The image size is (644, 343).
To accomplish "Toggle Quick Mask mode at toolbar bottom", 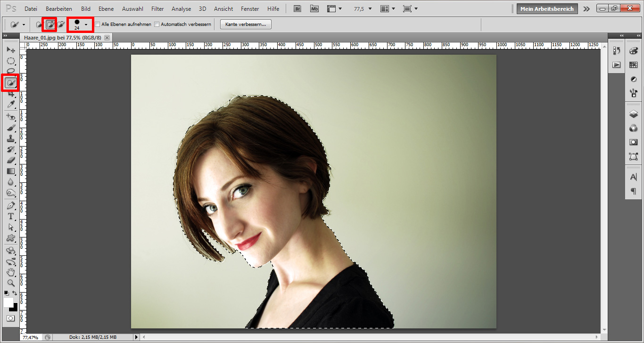I will (10, 318).
